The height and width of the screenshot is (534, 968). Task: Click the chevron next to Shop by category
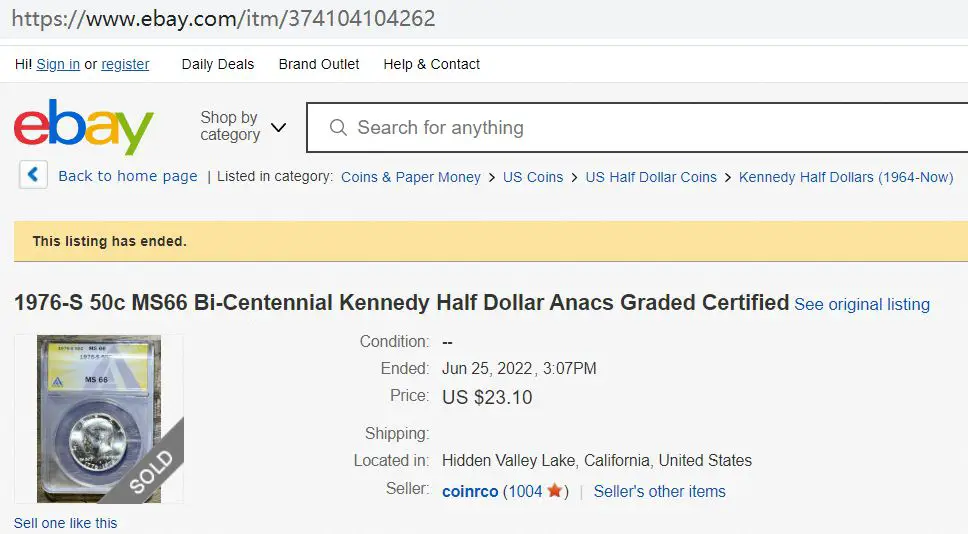[x=278, y=127]
